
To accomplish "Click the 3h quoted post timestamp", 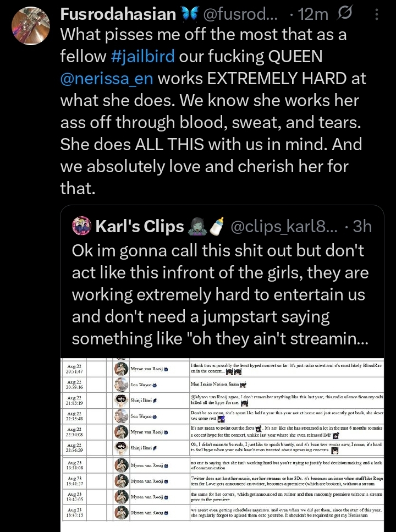I will point(362,226).
